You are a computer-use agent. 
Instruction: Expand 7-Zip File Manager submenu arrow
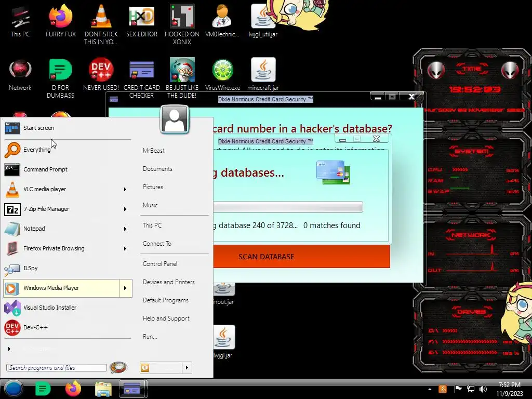click(125, 209)
